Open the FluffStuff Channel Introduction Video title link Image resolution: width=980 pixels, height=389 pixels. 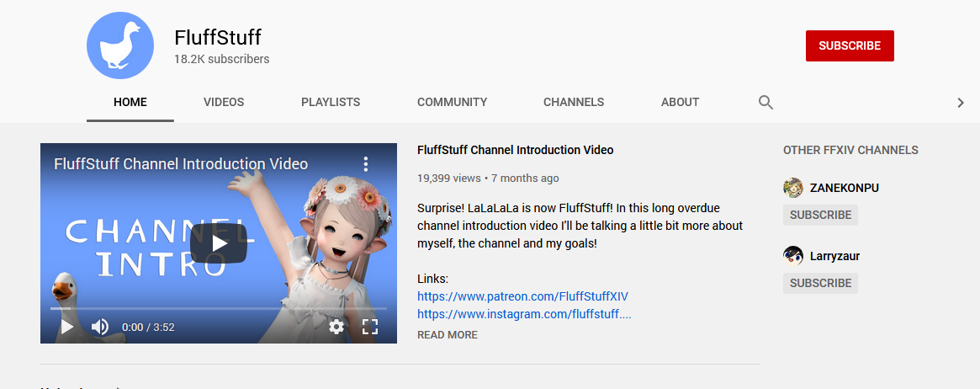[516, 150]
